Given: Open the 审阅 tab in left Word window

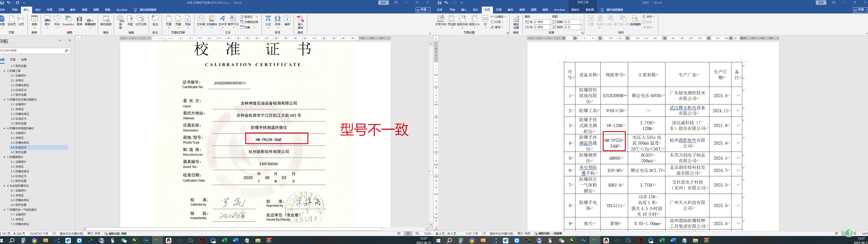Looking at the screenshot, I should click(x=85, y=10).
